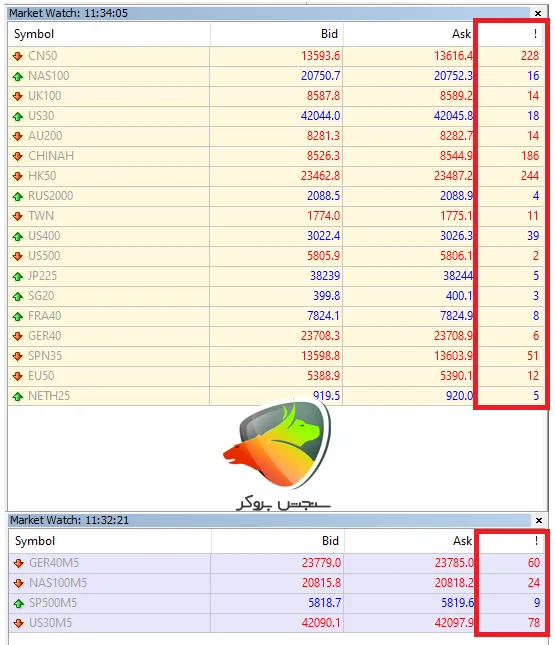Click AU200 bid value 8281.3

tap(323, 136)
